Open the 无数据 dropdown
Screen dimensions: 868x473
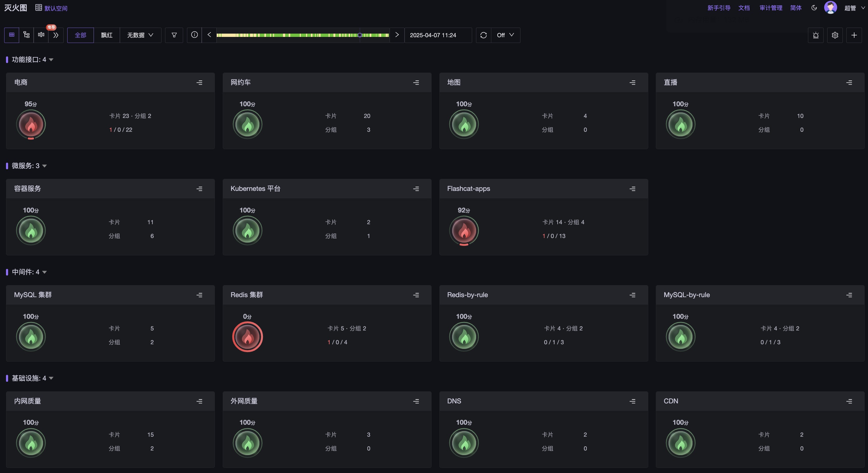coord(140,35)
